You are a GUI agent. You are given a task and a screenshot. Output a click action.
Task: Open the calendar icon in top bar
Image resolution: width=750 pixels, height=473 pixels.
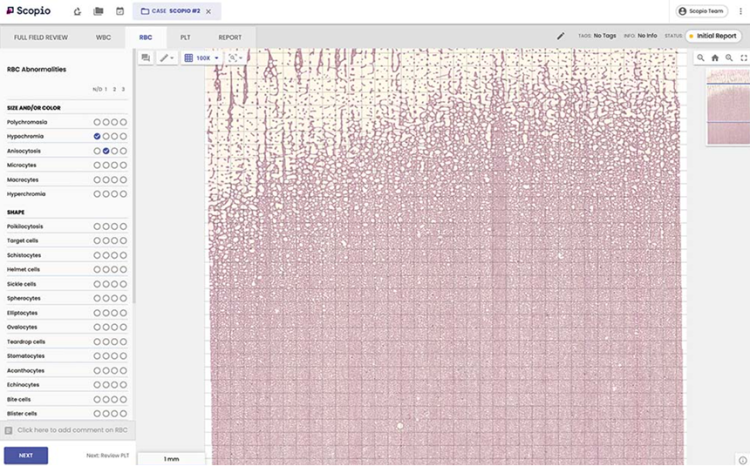[x=120, y=11]
